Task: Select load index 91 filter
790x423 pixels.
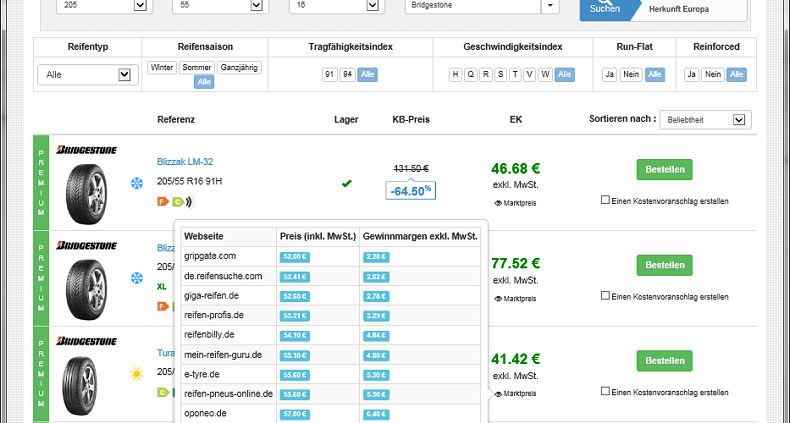Action: [x=330, y=75]
